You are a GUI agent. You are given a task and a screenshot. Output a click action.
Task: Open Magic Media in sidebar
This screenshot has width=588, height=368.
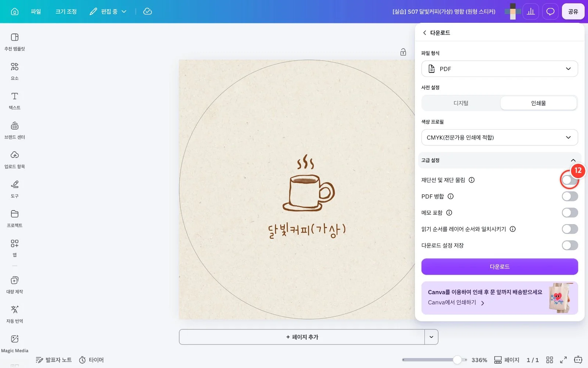15,344
